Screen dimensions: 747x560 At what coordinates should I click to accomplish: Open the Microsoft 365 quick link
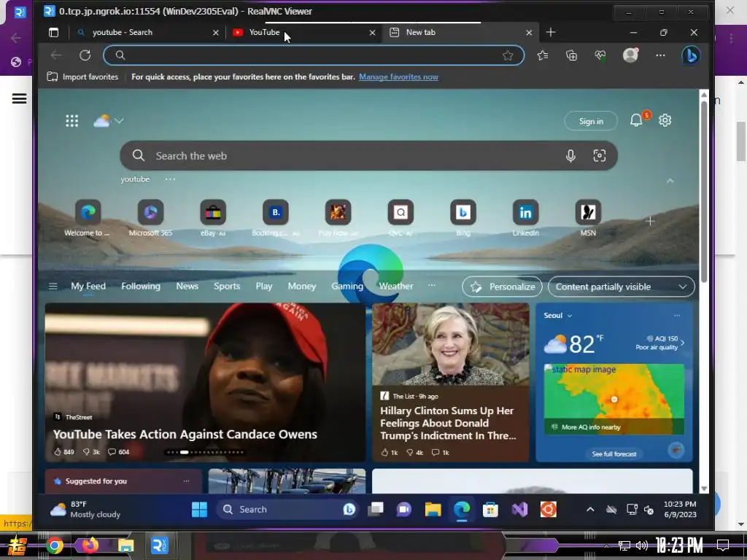pos(150,218)
